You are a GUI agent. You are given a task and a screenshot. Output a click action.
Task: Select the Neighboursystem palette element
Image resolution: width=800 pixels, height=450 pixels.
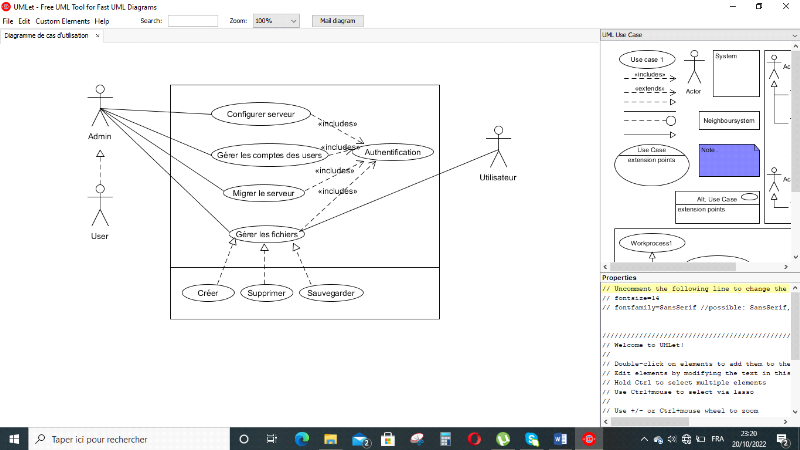click(728, 120)
